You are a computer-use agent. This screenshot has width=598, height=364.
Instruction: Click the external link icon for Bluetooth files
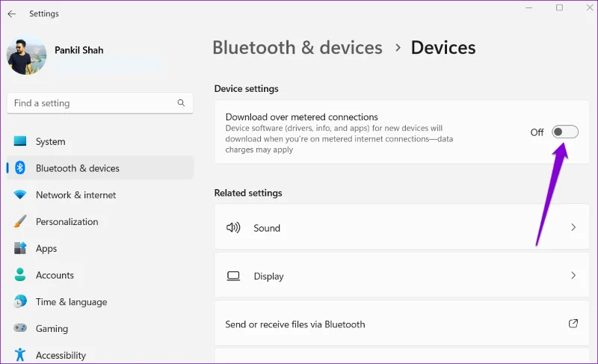click(x=573, y=324)
